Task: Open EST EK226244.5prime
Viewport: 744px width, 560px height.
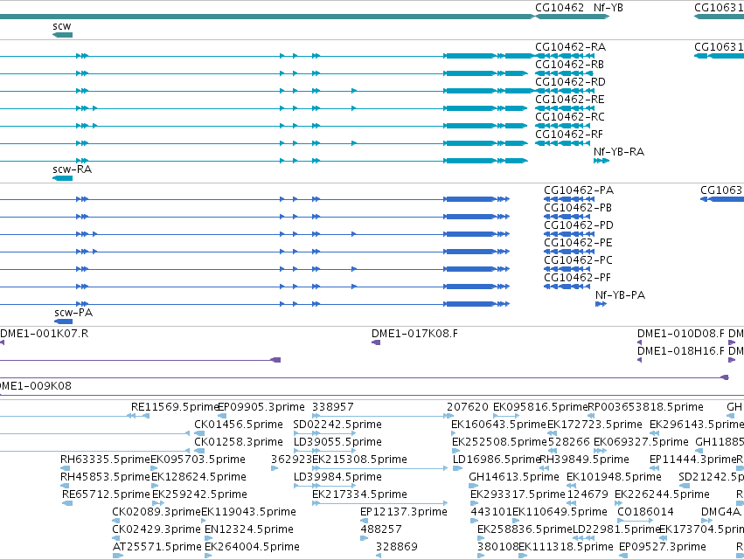Action: [x=662, y=495]
